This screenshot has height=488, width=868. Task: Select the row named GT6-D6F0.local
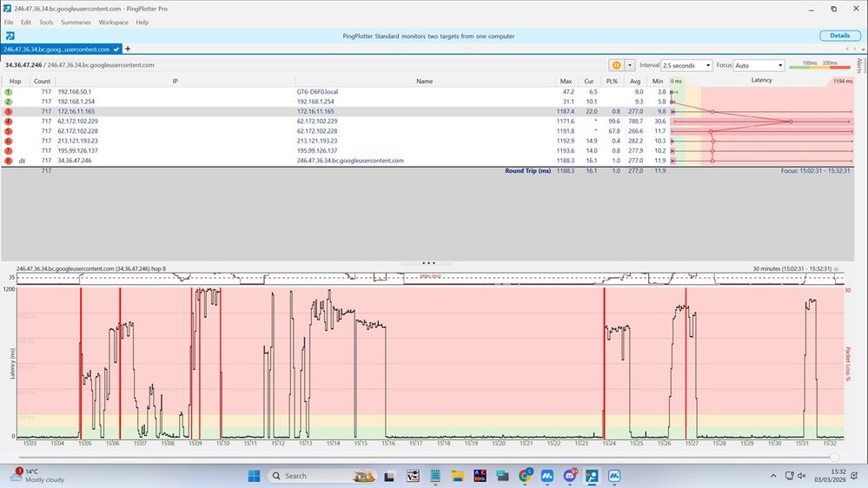click(x=317, y=92)
